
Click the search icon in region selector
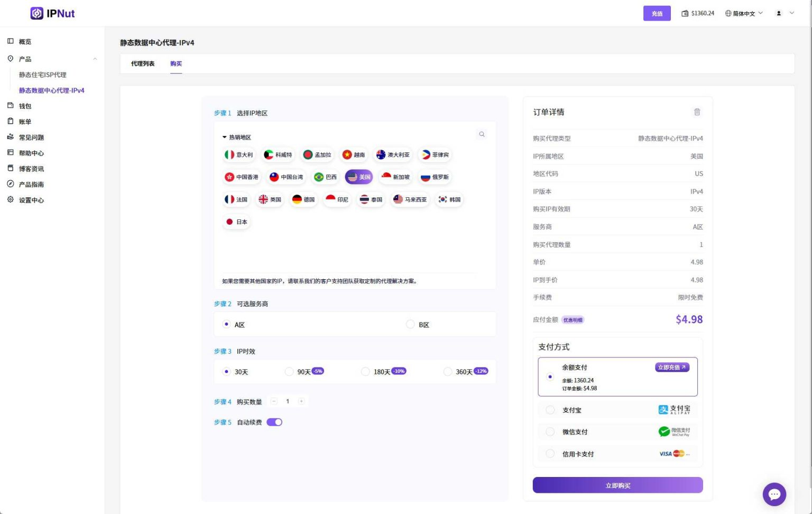pyautogui.click(x=482, y=134)
